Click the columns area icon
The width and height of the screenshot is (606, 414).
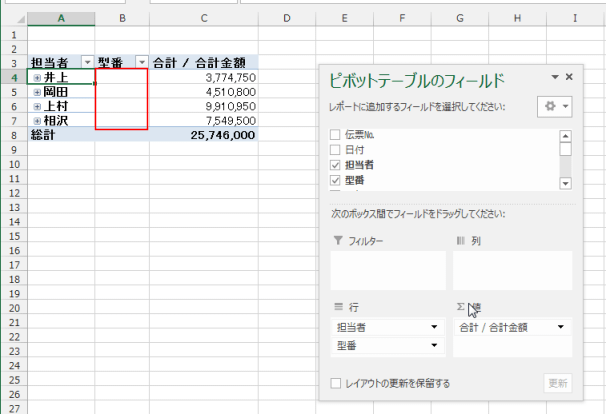pos(461,241)
